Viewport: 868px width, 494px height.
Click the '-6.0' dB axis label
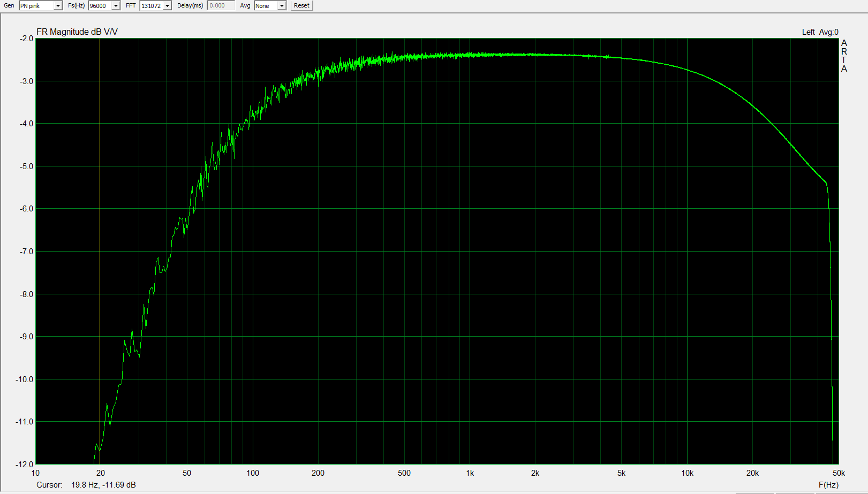click(26, 209)
